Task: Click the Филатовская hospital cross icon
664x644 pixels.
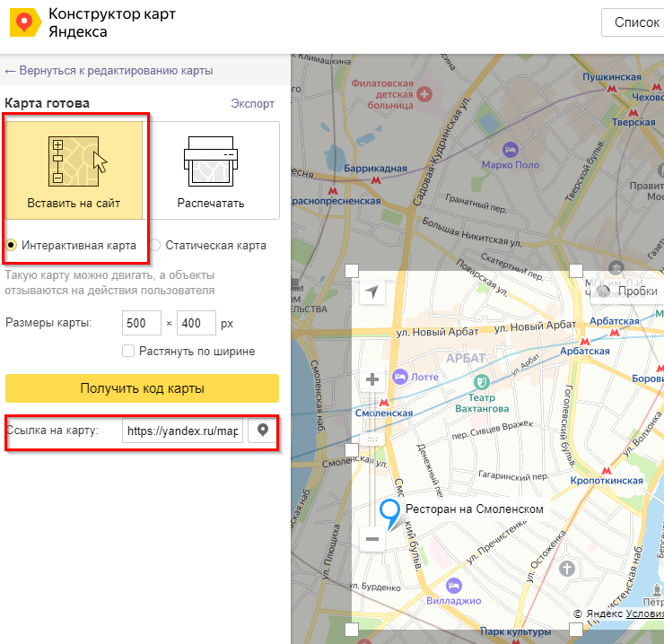Action: click(424, 94)
